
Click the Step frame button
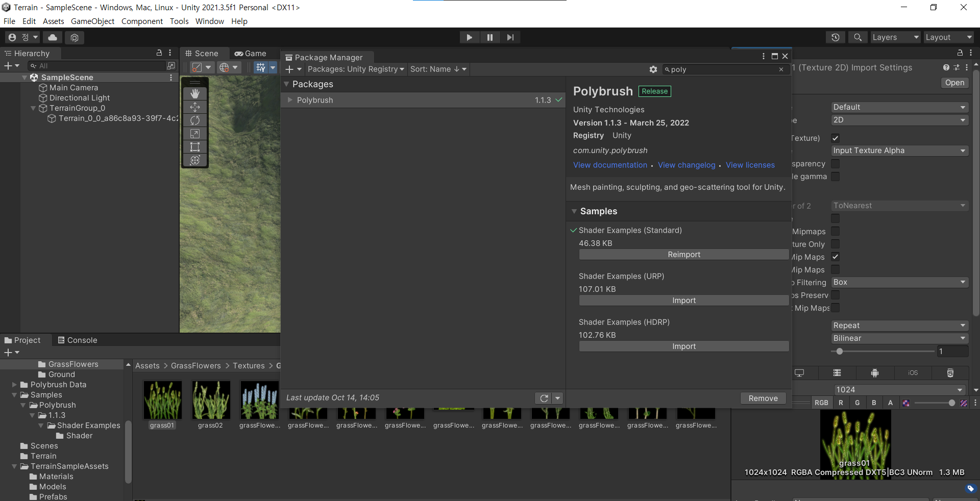point(510,37)
